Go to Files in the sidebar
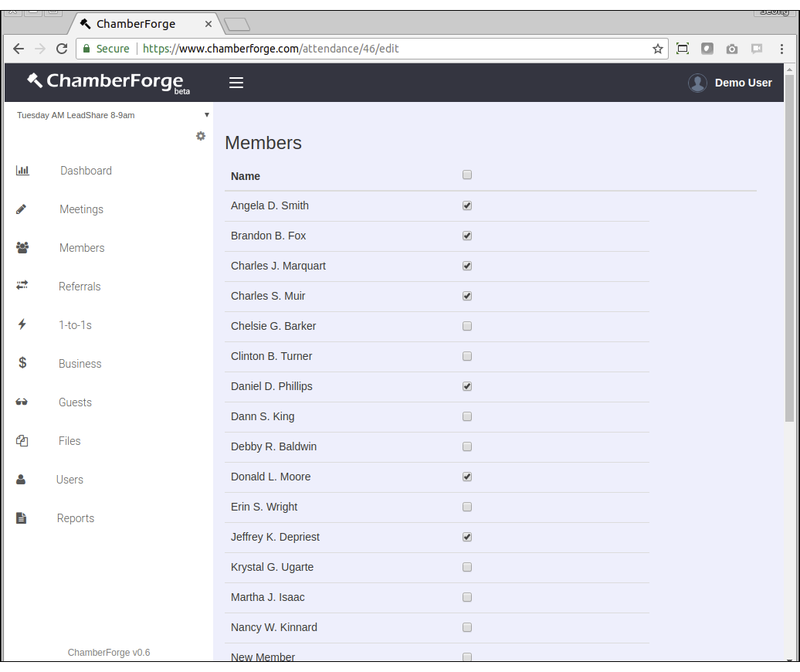 point(69,441)
